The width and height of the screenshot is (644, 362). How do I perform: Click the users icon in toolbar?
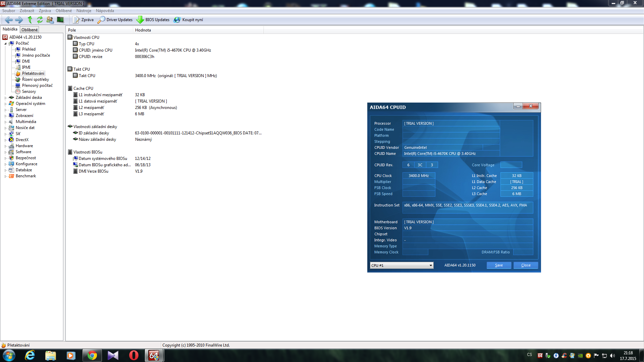[x=50, y=20]
